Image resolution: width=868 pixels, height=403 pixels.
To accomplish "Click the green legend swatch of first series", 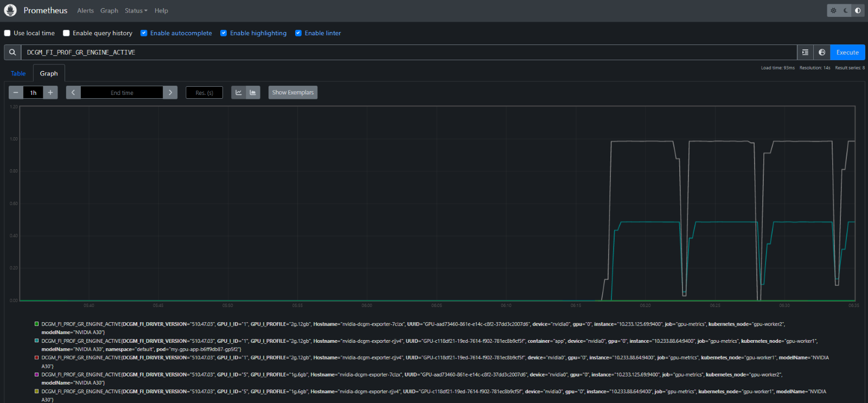I will click(37, 324).
